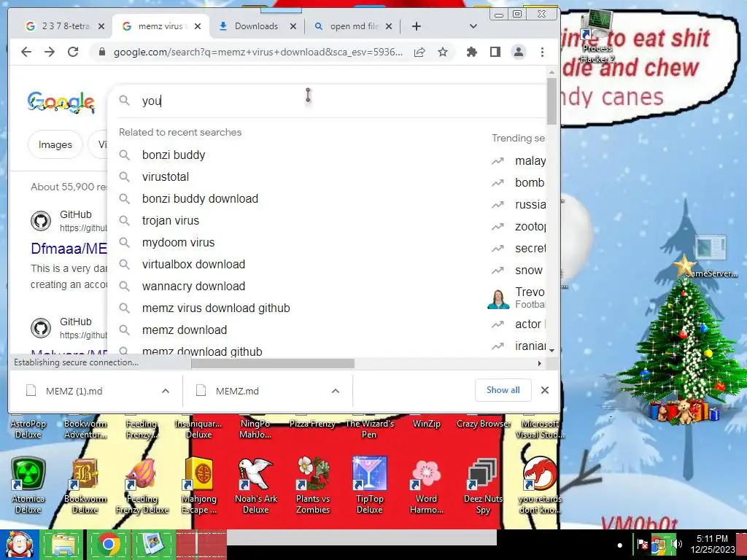This screenshot has width=747, height=560.
Task: Open the Santa Start button
Action: pos(19,545)
